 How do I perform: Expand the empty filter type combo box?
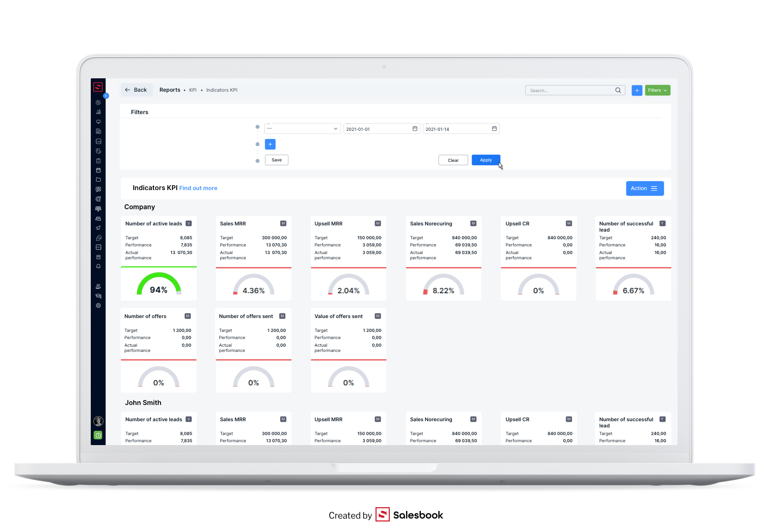(302, 128)
